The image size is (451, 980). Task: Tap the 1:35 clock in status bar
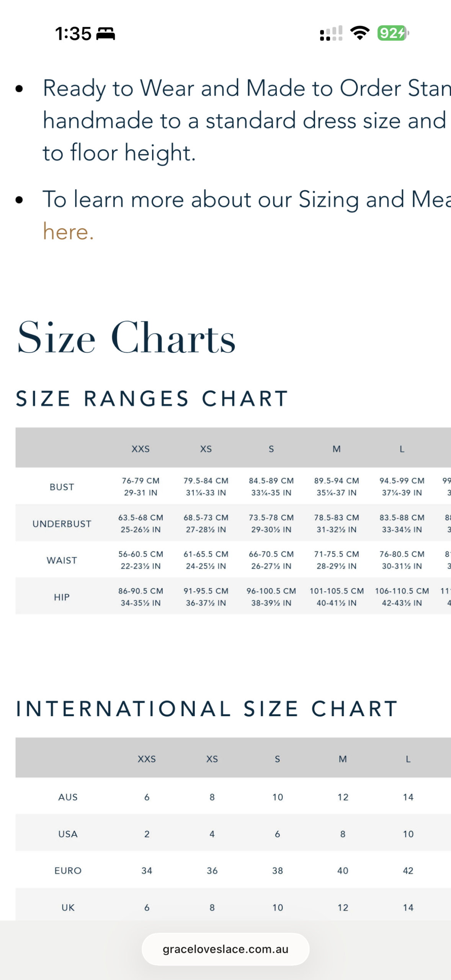click(73, 34)
